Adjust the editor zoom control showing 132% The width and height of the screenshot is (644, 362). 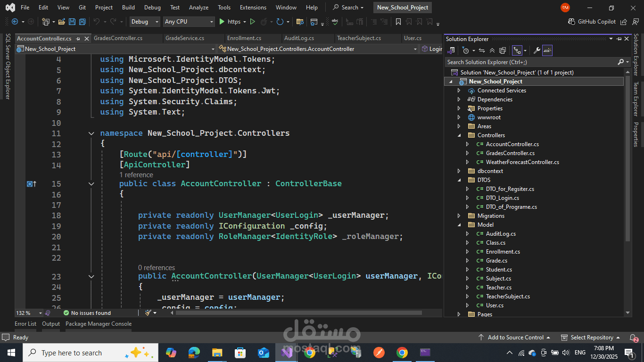point(25,313)
